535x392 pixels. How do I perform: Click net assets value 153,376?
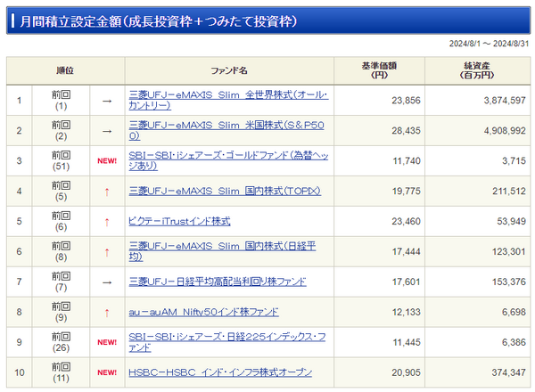(x=509, y=282)
